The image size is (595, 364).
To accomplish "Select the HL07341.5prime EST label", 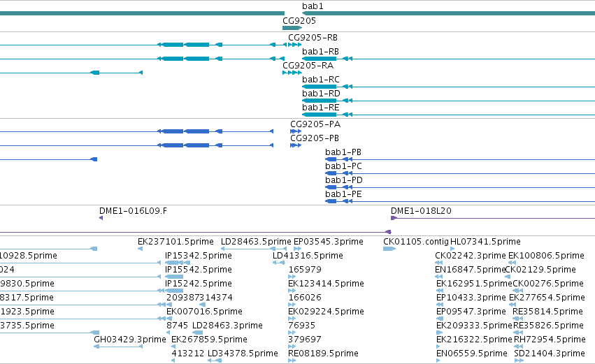I will tap(485, 242).
